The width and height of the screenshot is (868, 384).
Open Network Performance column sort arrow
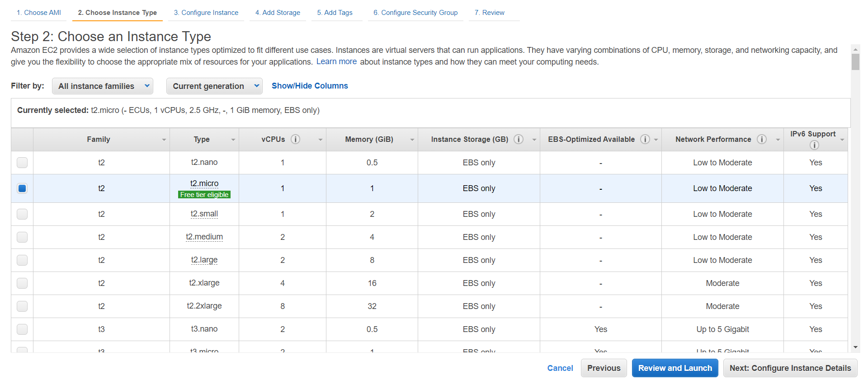pos(778,140)
